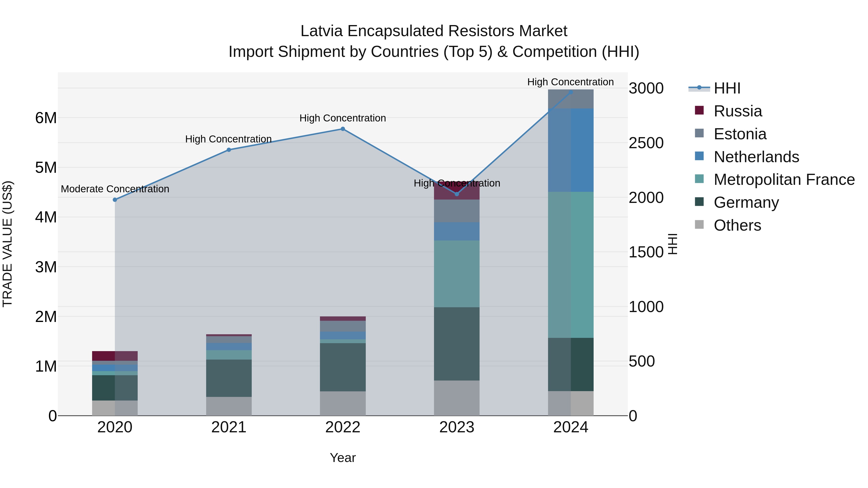Click the 3000 HHI axis tick
This screenshot has width=868, height=488.
coord(646,89)
